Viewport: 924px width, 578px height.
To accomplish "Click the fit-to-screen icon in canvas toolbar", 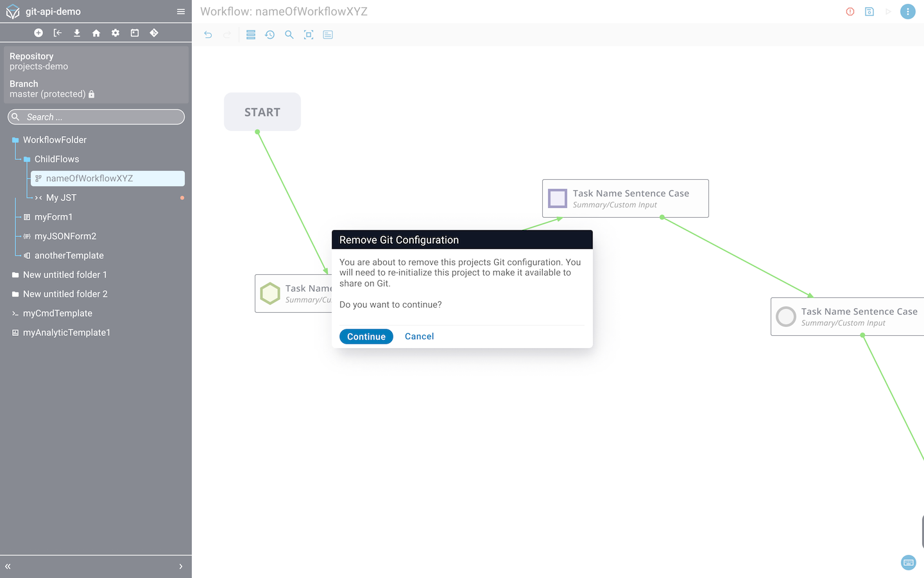I will pos(309,35).
